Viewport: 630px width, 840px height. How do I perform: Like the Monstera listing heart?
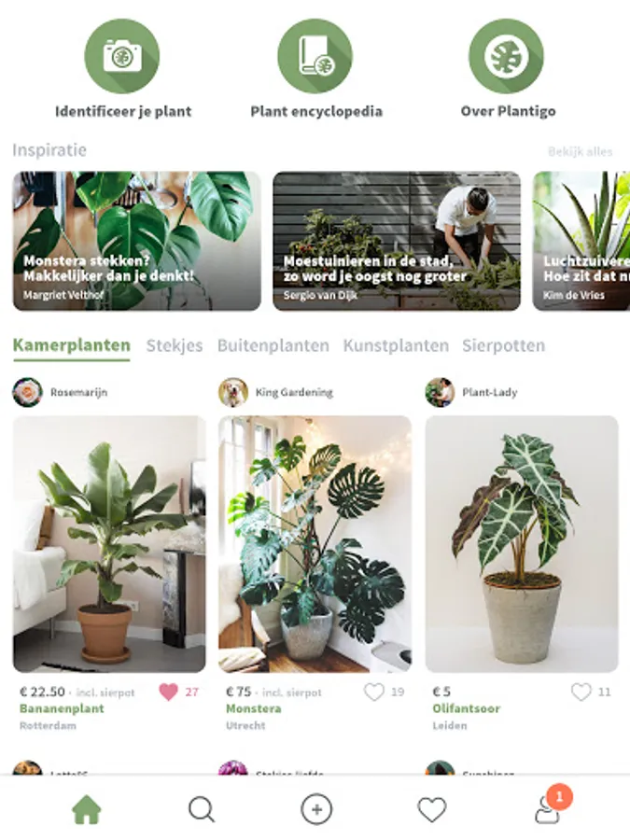[374, 692]
